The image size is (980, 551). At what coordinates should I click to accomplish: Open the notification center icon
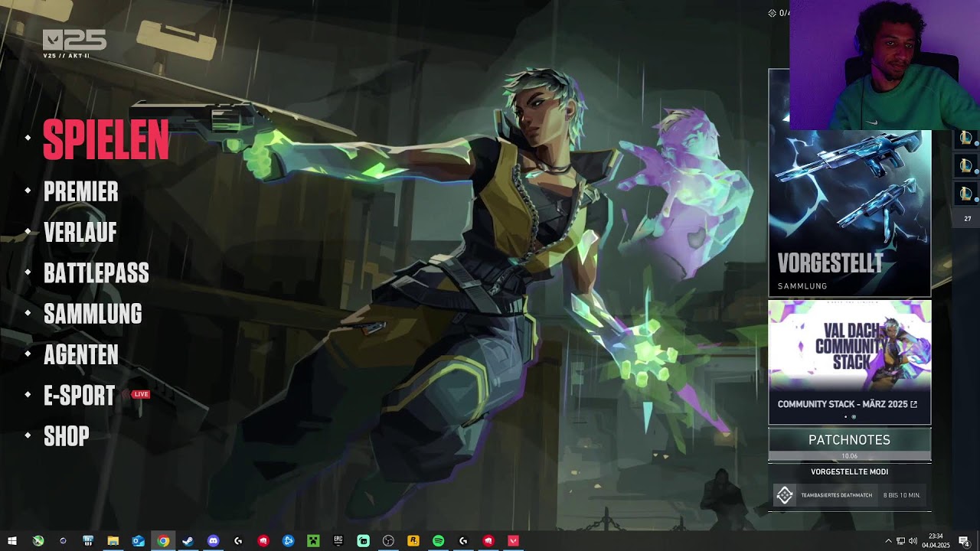point(964,541)
